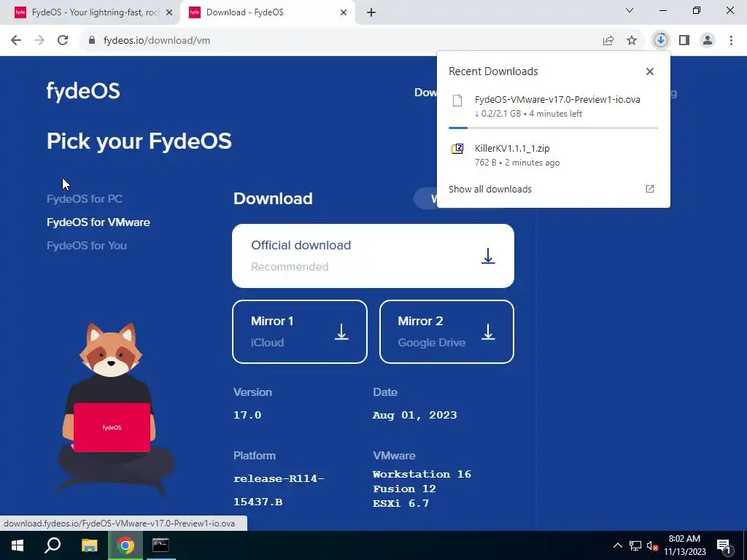747x560 pixels.
Task: Click the 'Recent Downloads' title
Action: coord(493,71)
